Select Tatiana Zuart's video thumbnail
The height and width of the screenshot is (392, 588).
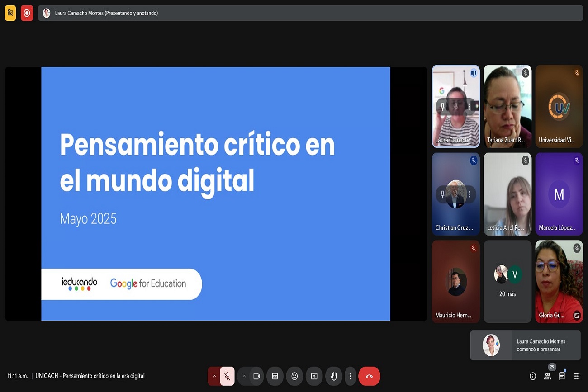click(507, 106)
